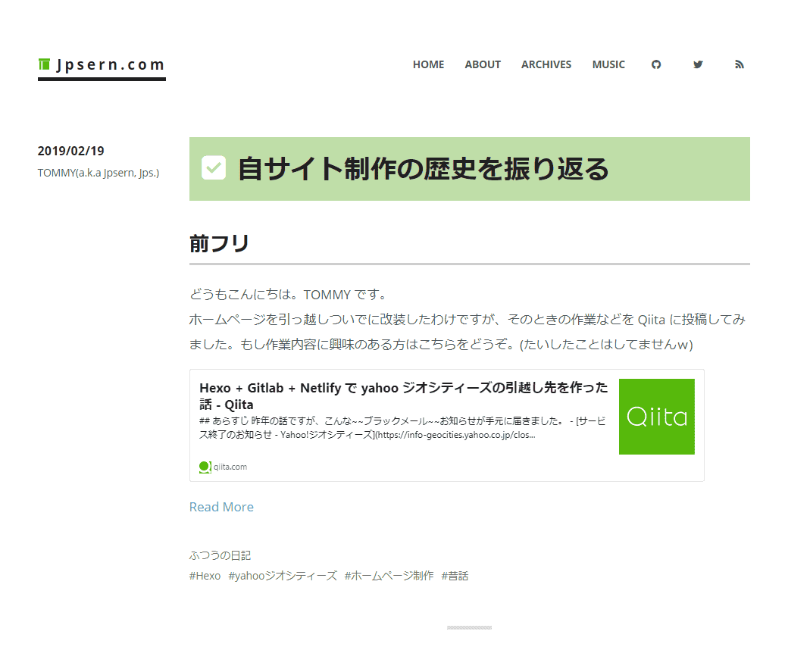Image resolution: width=785 pixels, height=672 pixels.
Task: Open the MUSIC menu item
Action: (608, 64)
